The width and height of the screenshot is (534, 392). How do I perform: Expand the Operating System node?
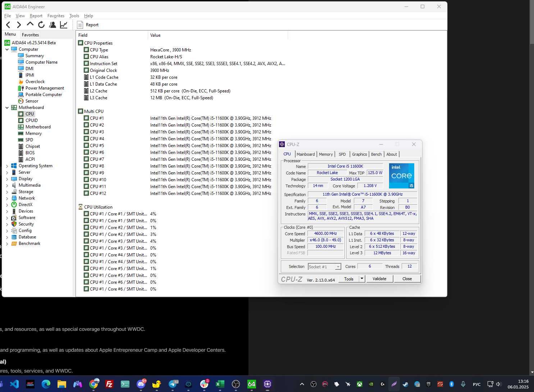(7, 166)
